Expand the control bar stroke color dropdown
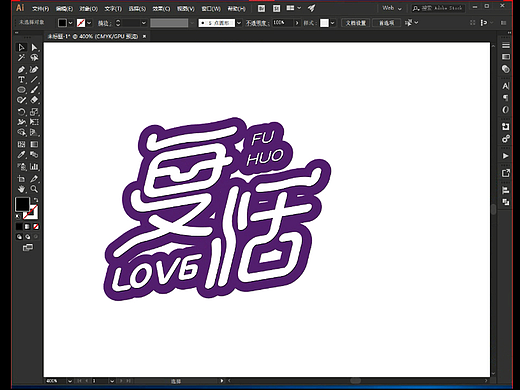This screenshot has height=390, width=520. [x=89, y=23]
